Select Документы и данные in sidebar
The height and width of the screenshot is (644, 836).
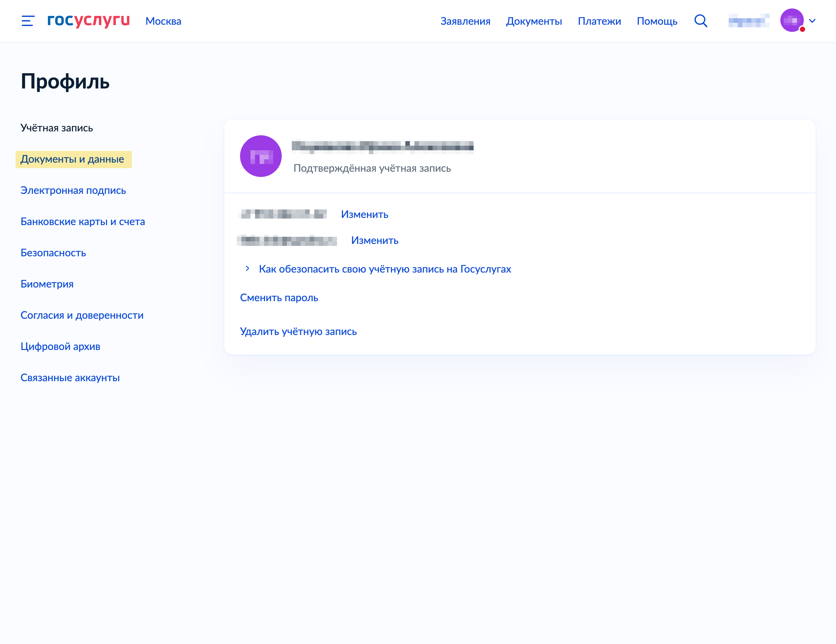[72, 159]
